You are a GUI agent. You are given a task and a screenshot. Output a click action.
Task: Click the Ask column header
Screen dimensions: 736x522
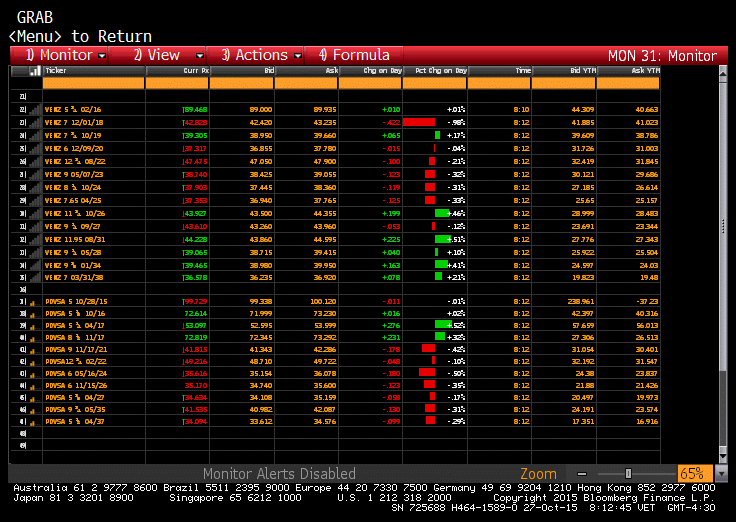pos(307,71)
